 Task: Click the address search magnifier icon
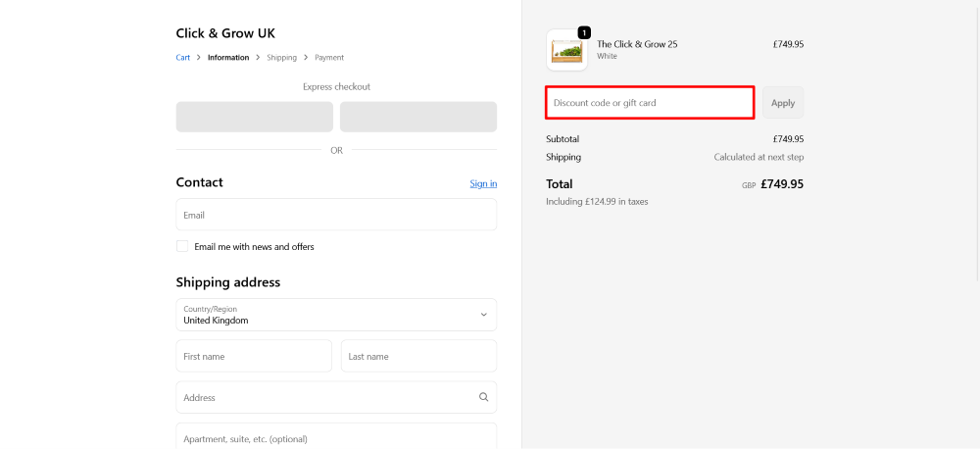(483, 397)
